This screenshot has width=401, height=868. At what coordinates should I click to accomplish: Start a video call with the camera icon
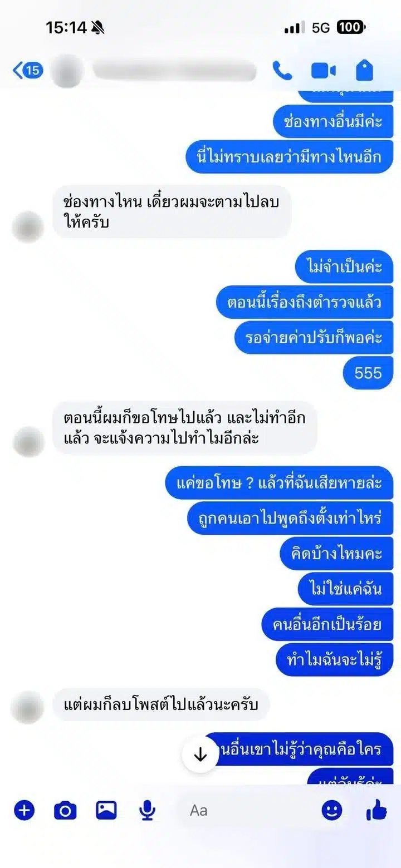tap(323, 71)
